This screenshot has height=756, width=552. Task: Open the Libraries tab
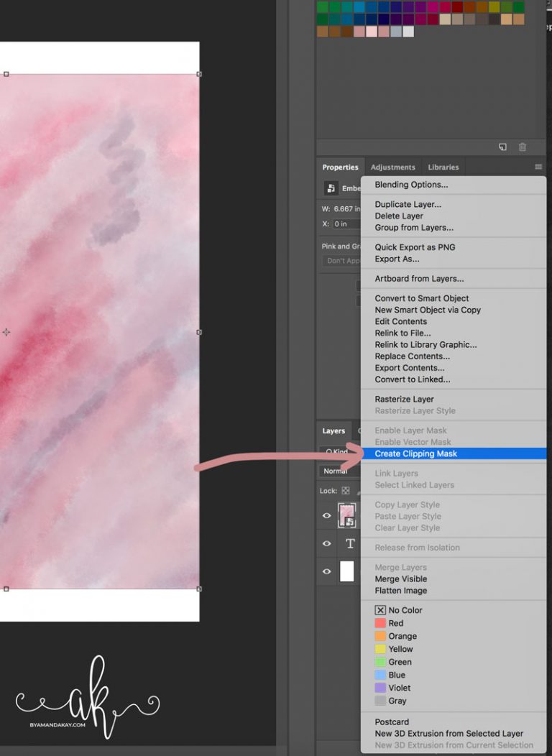(x=443, y=167)
